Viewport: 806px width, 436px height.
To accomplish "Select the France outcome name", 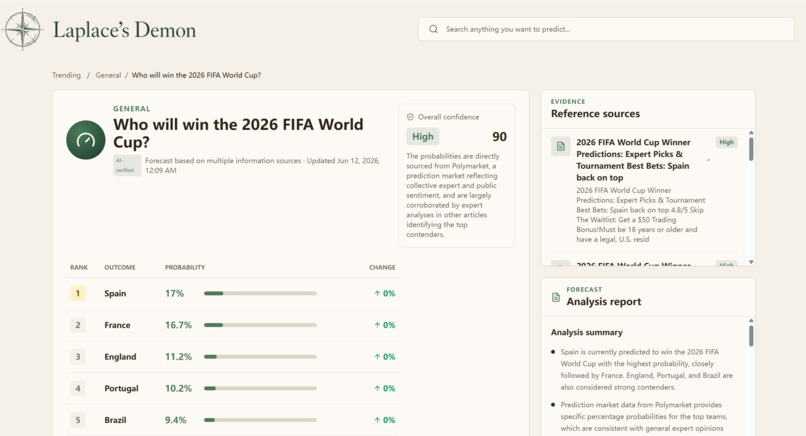I will (x=117, y=325).
